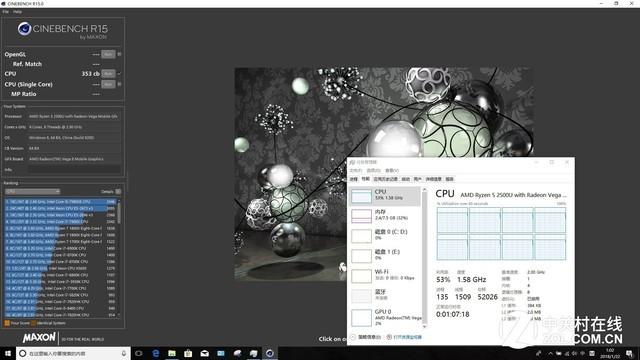Screen dimensions: 640x360
Task: Open the 查看 menu in Task Manager
Action: [392, 170]
